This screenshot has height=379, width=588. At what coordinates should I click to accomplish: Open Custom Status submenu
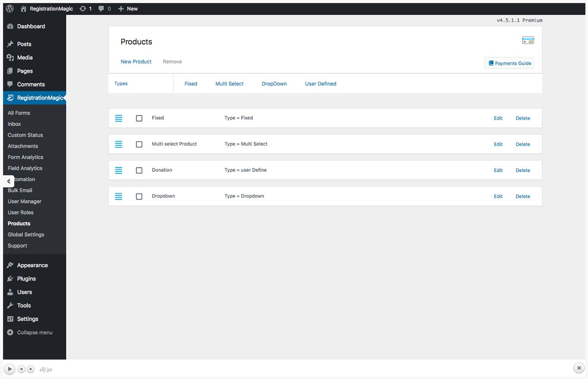[x=25, y=135]
